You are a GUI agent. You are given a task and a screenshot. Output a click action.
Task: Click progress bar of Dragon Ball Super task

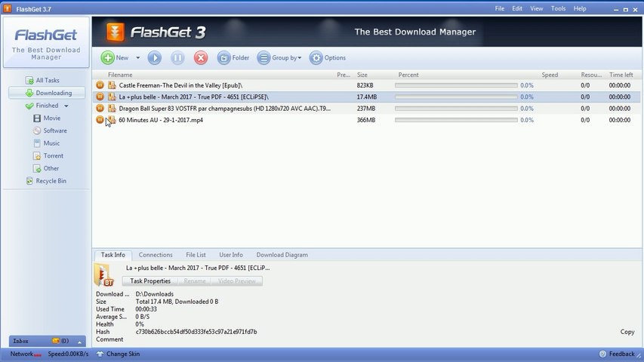coord(456,109)
